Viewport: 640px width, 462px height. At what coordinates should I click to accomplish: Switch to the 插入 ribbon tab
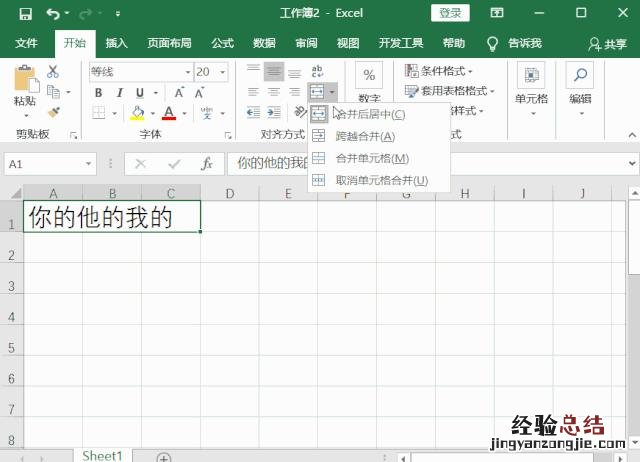117,43
